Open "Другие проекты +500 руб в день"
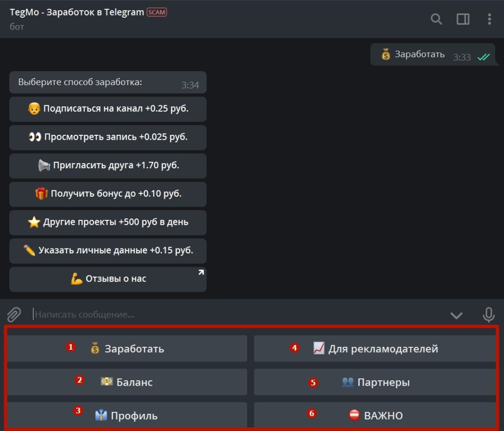This screenshot has height=431, width=504. pyautogui.click(x=108, y=222)
